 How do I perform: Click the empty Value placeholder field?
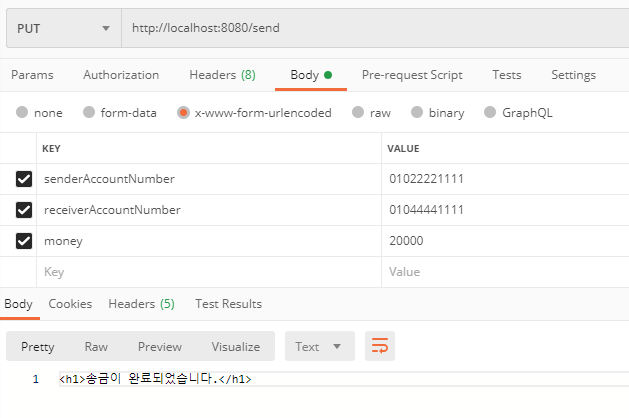[x=505, y=272]
